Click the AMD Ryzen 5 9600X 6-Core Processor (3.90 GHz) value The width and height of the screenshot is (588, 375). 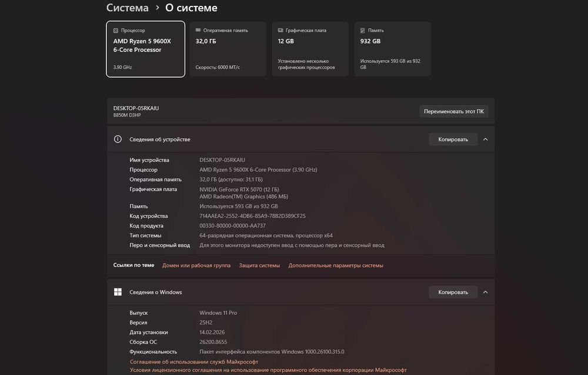point(258,170)
